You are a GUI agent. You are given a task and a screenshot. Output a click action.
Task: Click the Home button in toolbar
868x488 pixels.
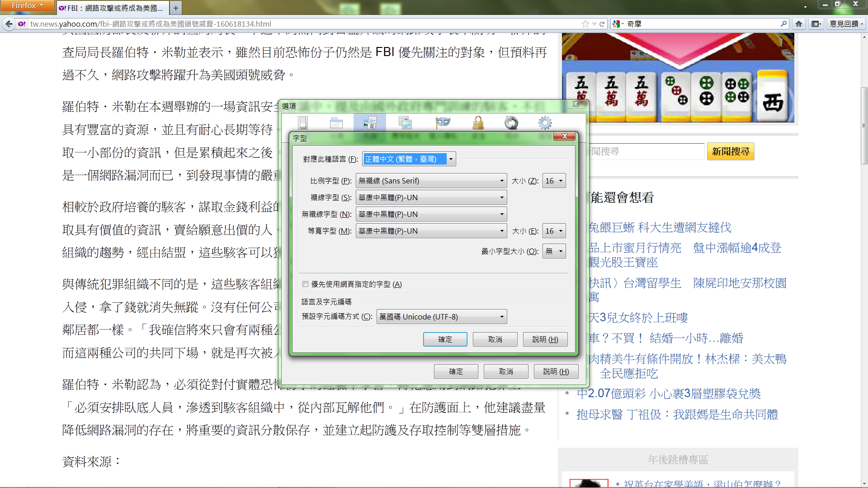pos(799,24)
